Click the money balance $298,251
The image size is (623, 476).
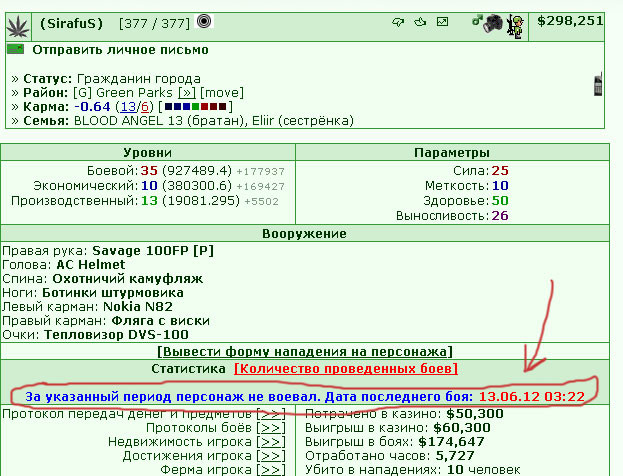pyautogui.click(x=570, y=21)
